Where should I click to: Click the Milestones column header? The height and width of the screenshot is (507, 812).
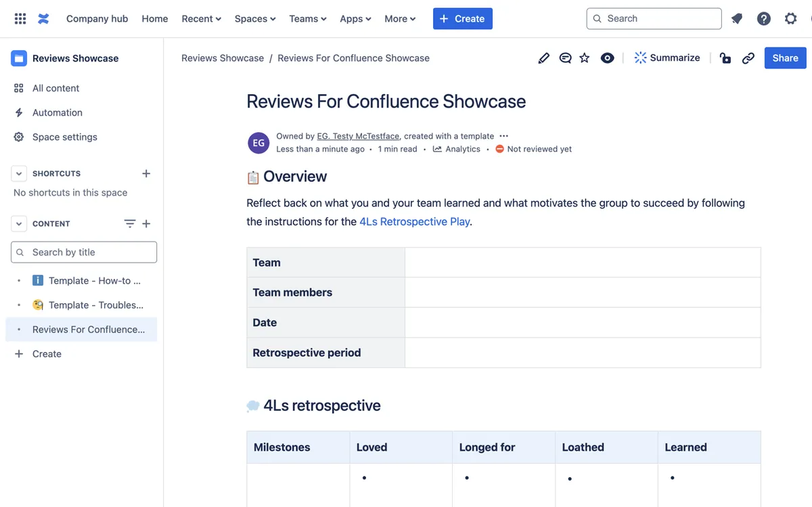(298, 447)
